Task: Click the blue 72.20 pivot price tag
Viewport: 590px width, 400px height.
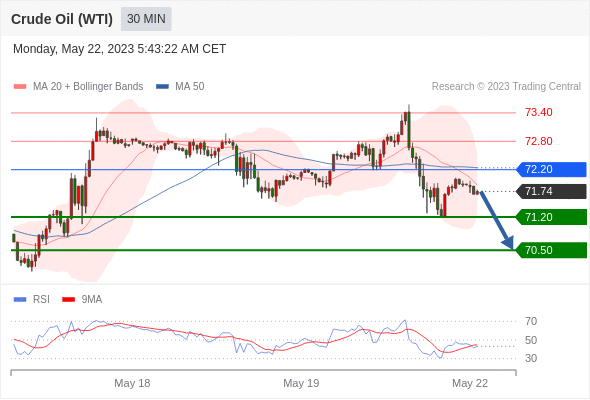Action: [551, 169]
